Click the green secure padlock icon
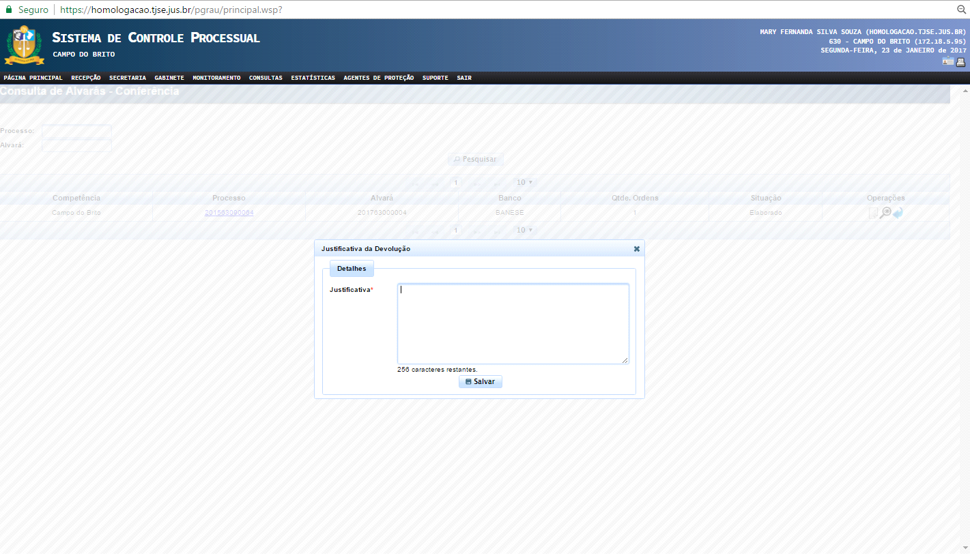Viewport: 970px width, 560px height. [x=9, y=10]
